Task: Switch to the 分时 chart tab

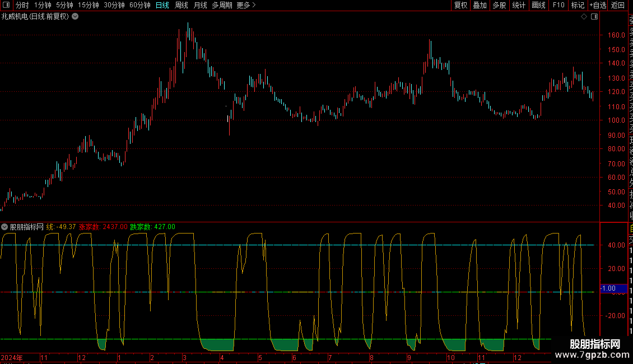Action: [22, 5]
